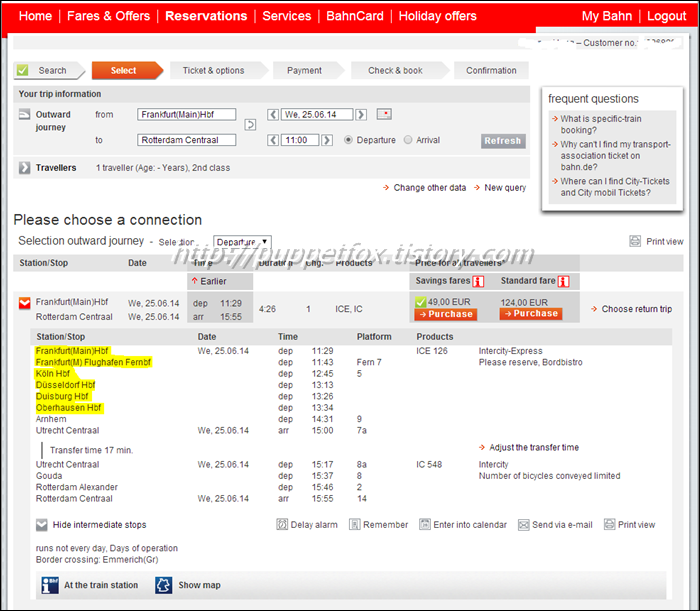Open City-Tickets and City mobil question
Viewport: 700px width, 611px height.
click(615, 187)
